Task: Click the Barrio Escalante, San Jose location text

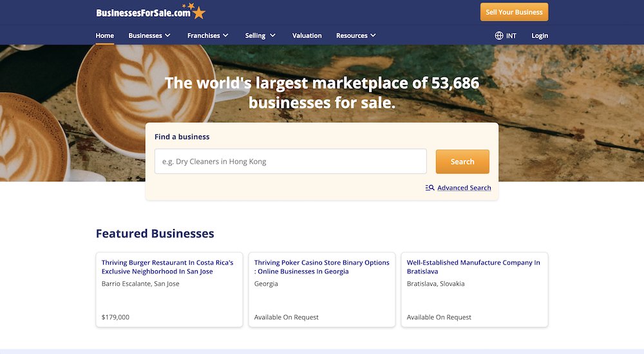Action: [140, 284]
